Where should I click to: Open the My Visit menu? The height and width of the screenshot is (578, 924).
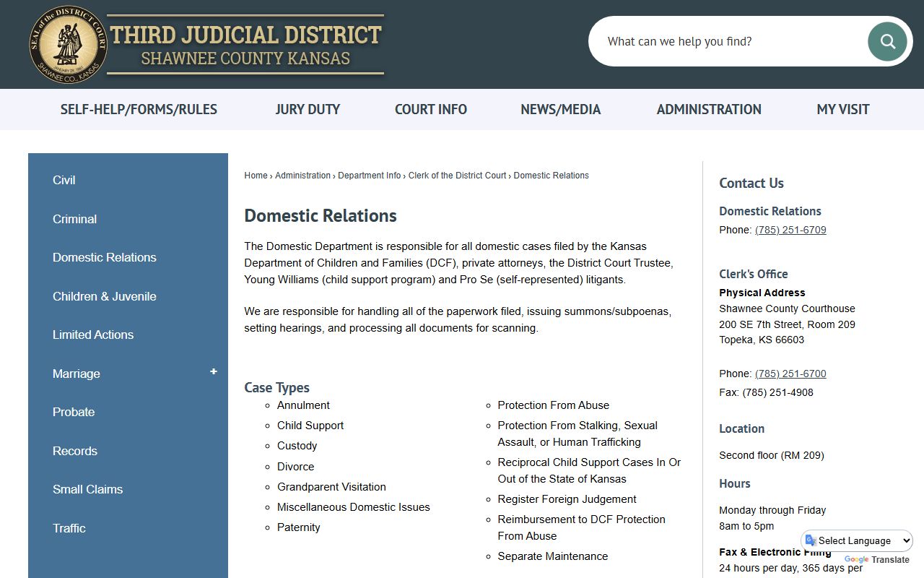843,110
